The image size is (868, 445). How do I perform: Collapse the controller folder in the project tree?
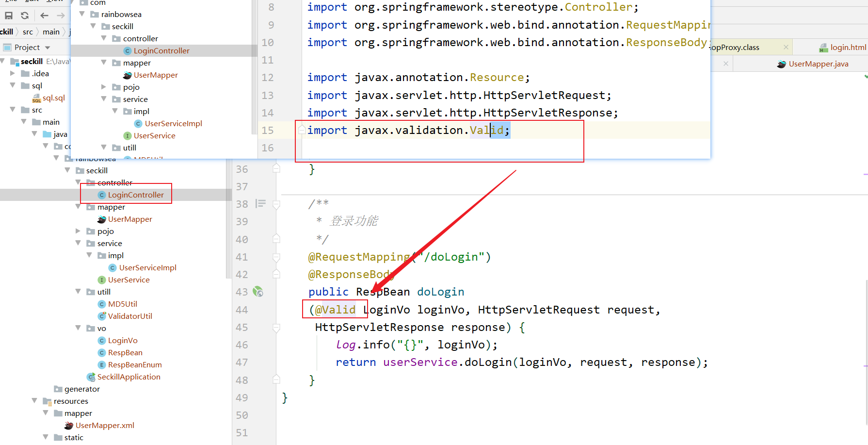tap(77, 182)
